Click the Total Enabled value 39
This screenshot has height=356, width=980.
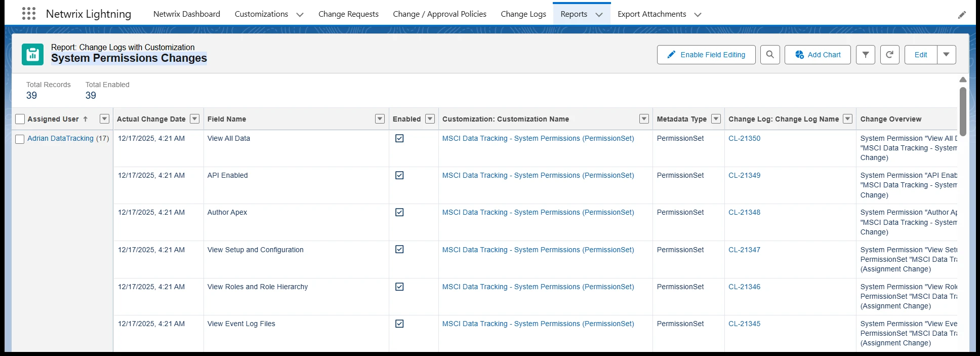coord(91,95)
